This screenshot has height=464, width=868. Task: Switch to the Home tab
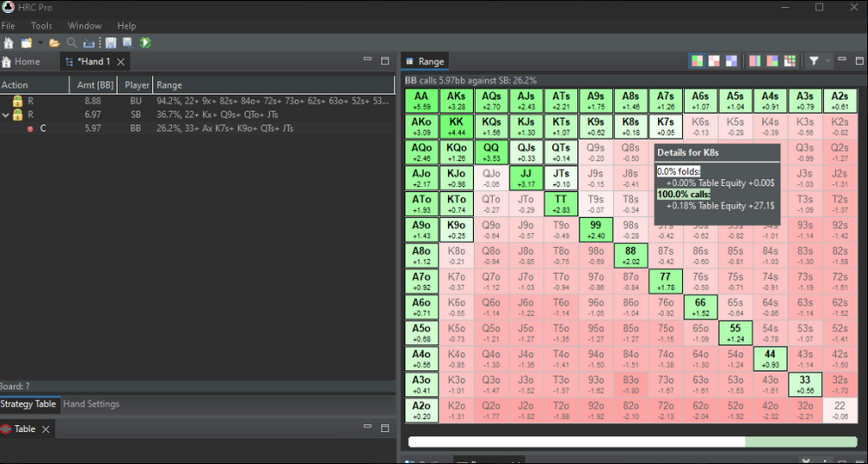coord(23,62)
